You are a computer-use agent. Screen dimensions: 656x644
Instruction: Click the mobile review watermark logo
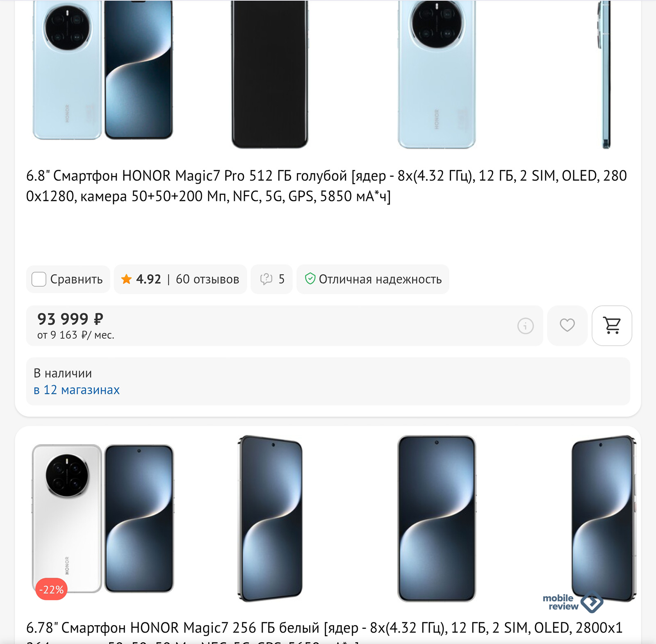pyautogui.click(x=573, y=602)
